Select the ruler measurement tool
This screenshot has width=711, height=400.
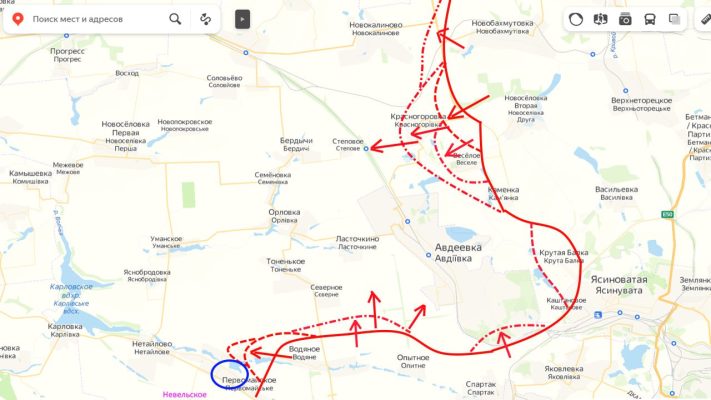(706, 19)
